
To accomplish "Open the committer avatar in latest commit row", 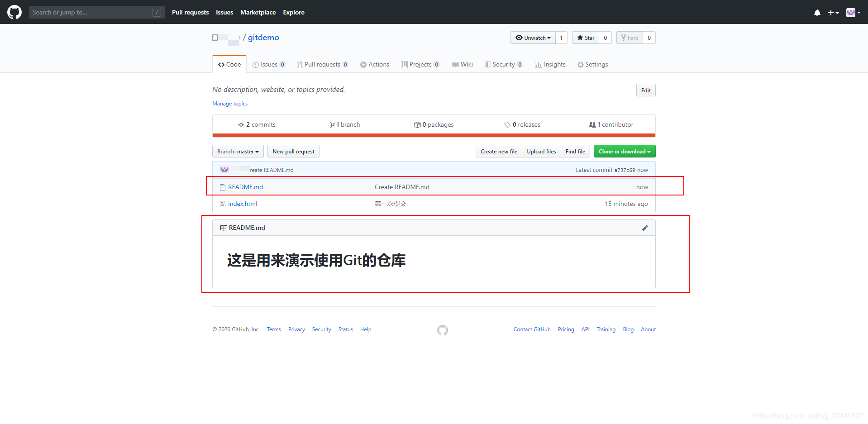I will pos(224,170).
